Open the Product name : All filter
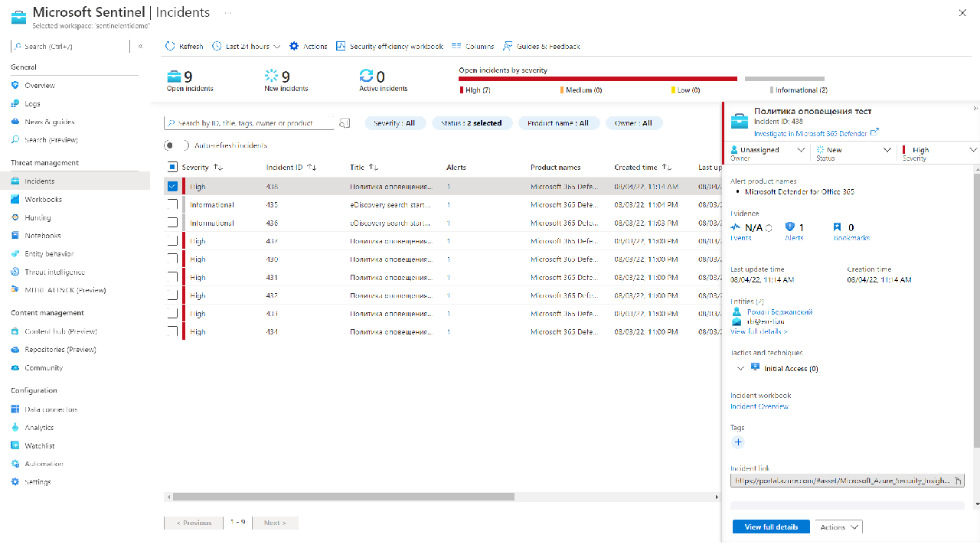Viewport: 980px width, 551px height. click(x=558, y=123)
